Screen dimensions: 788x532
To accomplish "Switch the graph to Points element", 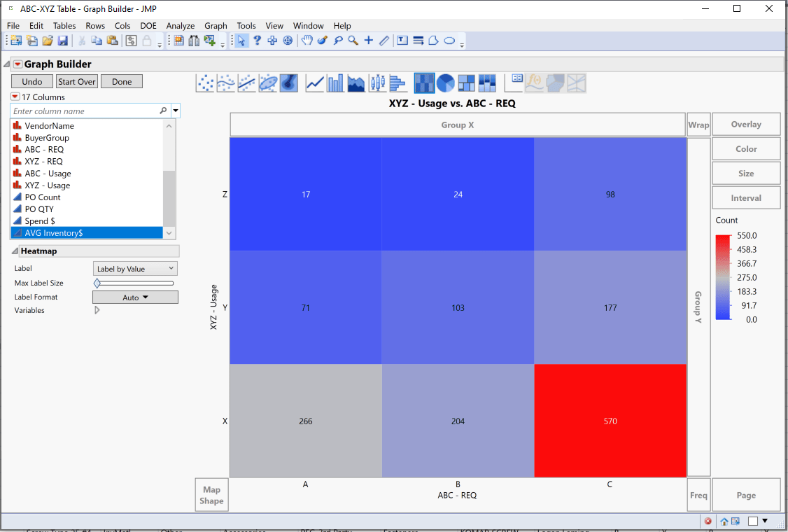I will click(205, 83).
